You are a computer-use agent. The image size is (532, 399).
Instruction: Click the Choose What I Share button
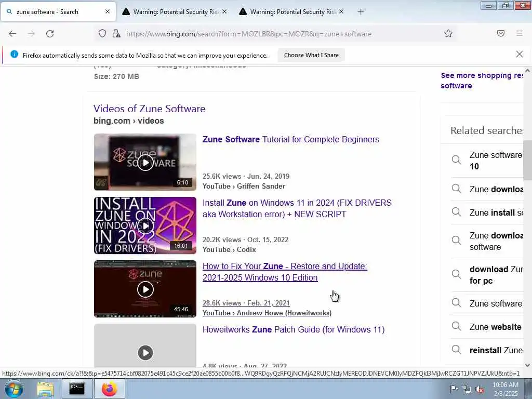point(311,55)
